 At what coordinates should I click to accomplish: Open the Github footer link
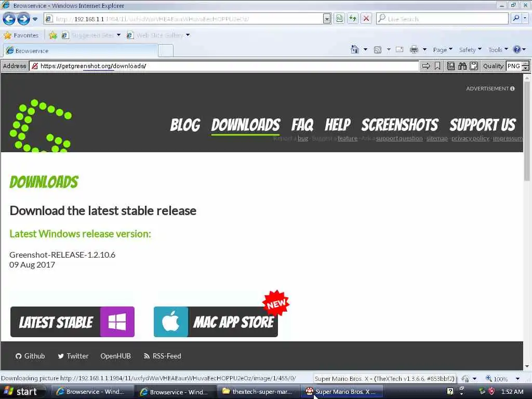(x=30, y=356)
